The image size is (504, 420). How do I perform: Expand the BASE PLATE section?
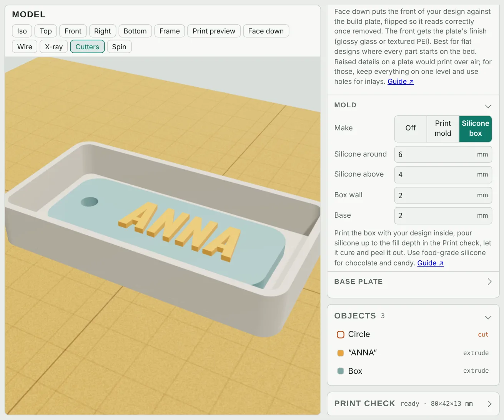click(x=413, y=282)
